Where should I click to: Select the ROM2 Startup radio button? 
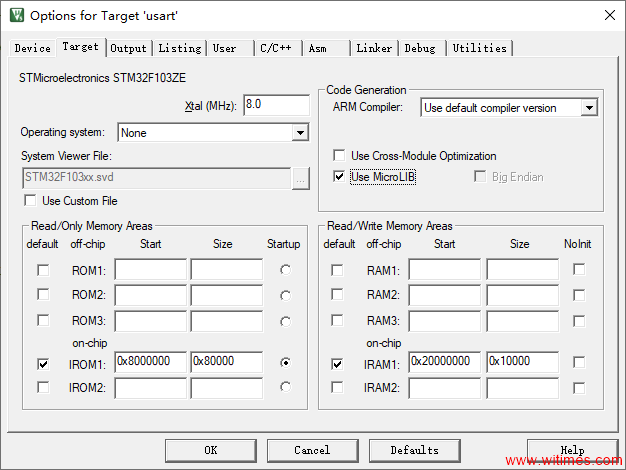pyautogui.click(x=285, y=296)
